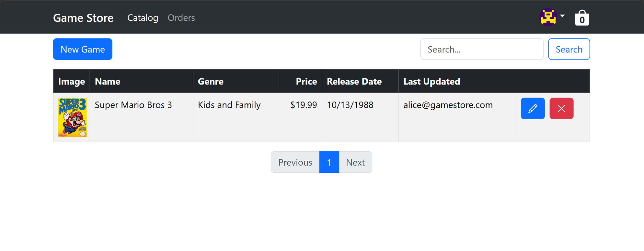Expand the user menu dropdown caret
644x251 pixels.
pyautogui.click(x=562, y=16)
